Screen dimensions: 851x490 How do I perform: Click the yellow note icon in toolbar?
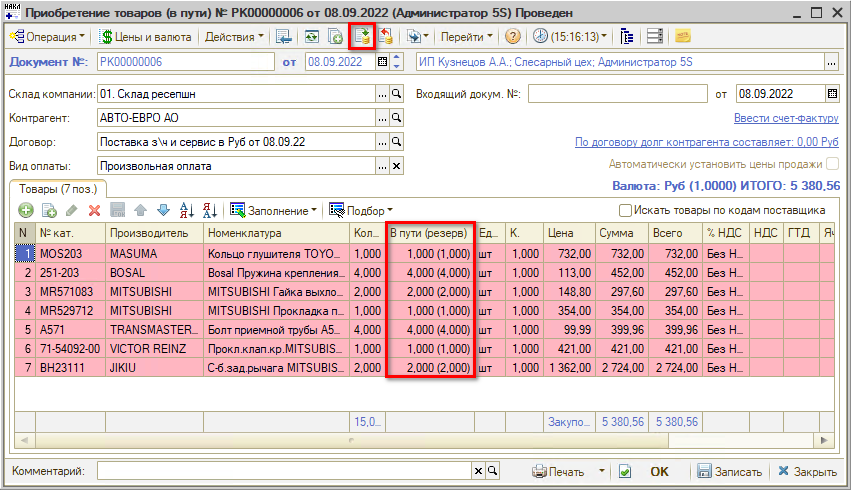[682, 37]
